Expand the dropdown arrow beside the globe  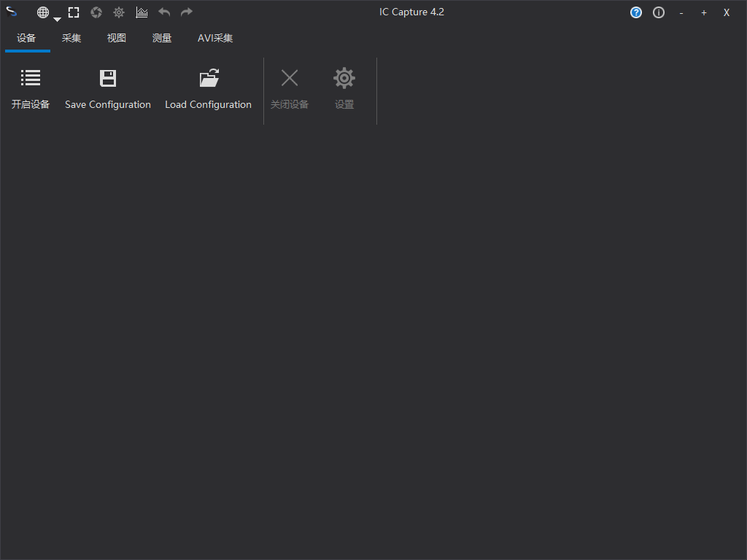(57, 20)
